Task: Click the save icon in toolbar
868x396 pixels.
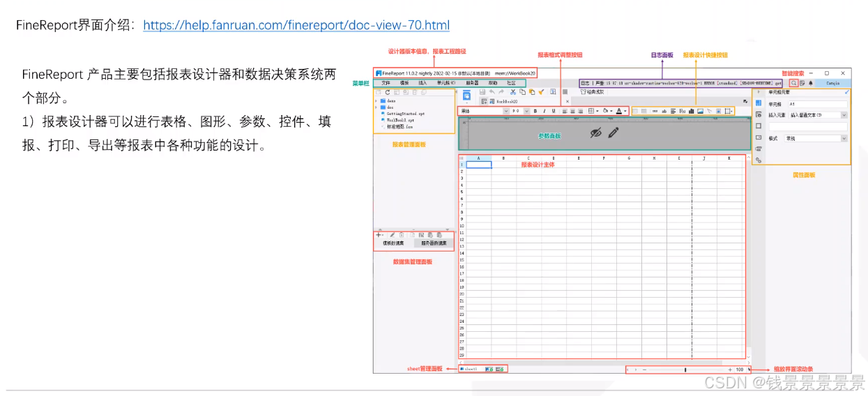Action: point(481,92)
